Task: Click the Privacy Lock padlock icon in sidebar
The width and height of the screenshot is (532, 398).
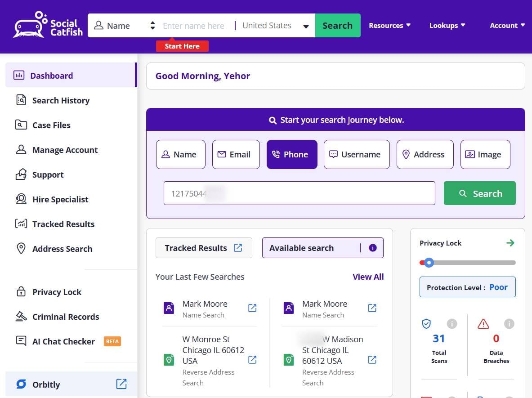Action: [21, 291]
